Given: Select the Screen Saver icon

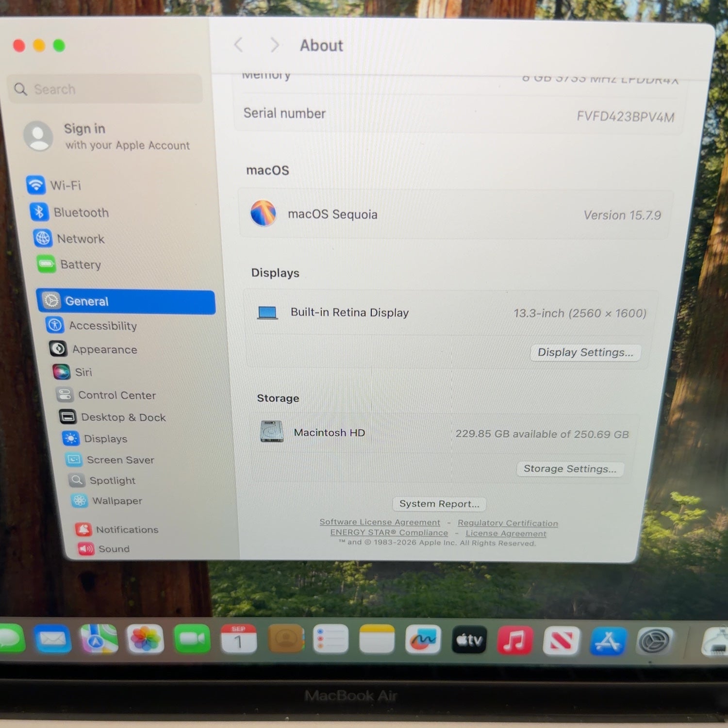Looking at the screenshot, I should pyautogui.click(x=74, y=459).
